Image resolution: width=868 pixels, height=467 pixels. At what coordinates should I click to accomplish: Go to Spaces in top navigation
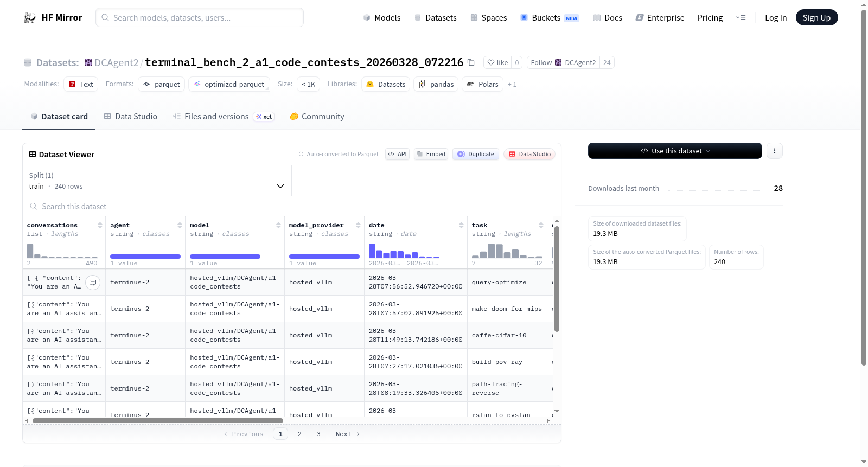(x=488, y=18)
